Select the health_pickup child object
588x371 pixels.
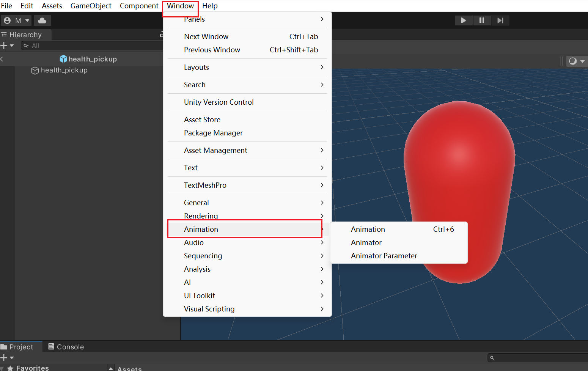click(x=60, y=70)
